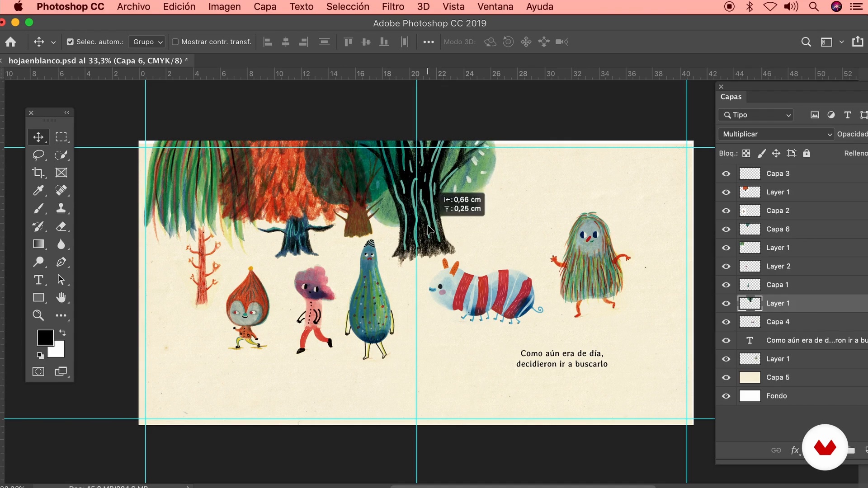This screenshot has height=488, width=868.
Task: Open the Imagen menu
Action: [x=224, y=7]
